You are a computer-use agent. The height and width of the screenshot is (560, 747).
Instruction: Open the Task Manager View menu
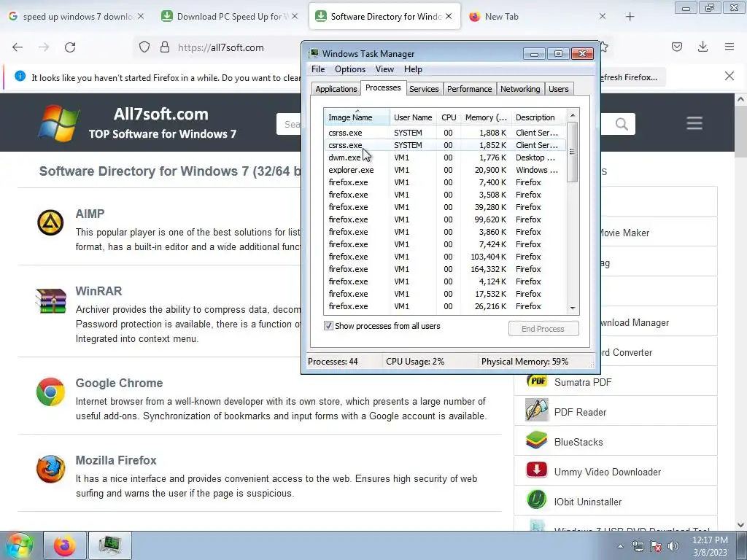(x=384, y=69)
